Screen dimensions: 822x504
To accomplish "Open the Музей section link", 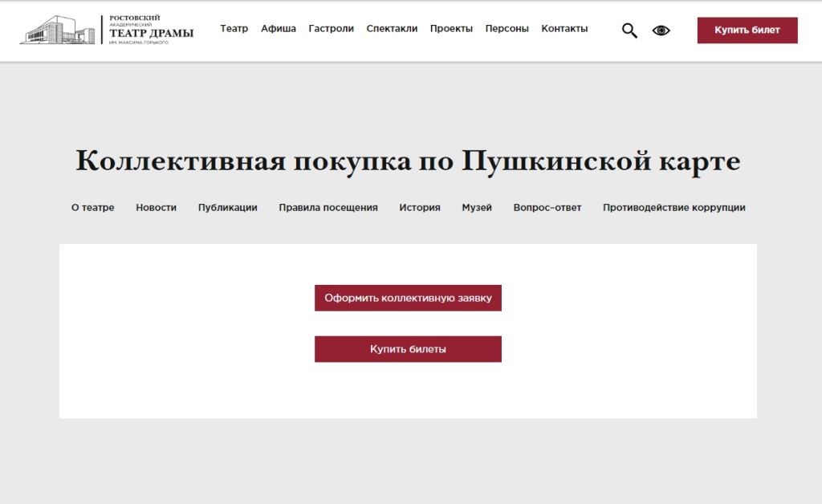I will pyautogui.click(x=477, y=208).
